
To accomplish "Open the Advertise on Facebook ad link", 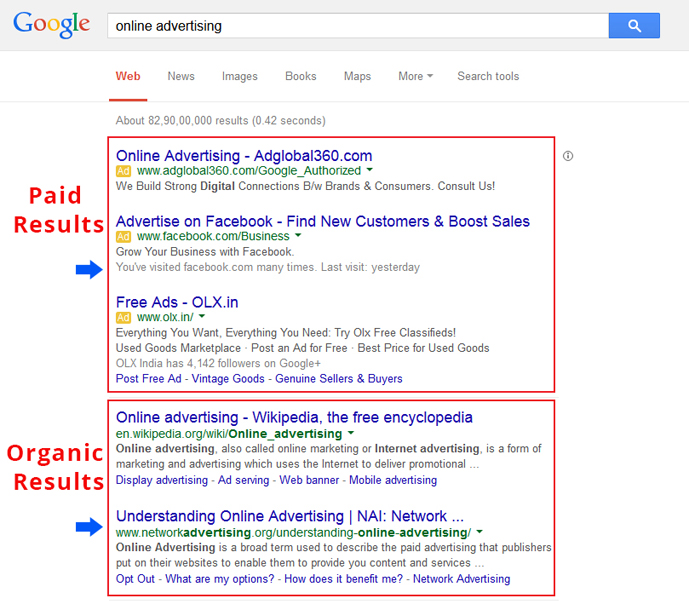I will coord(322,221).
